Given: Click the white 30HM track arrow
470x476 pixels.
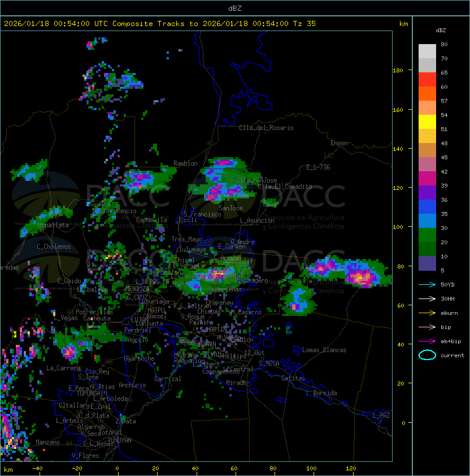Looking at the screenshot, I should pyautogui.click(x=427, y=299).
